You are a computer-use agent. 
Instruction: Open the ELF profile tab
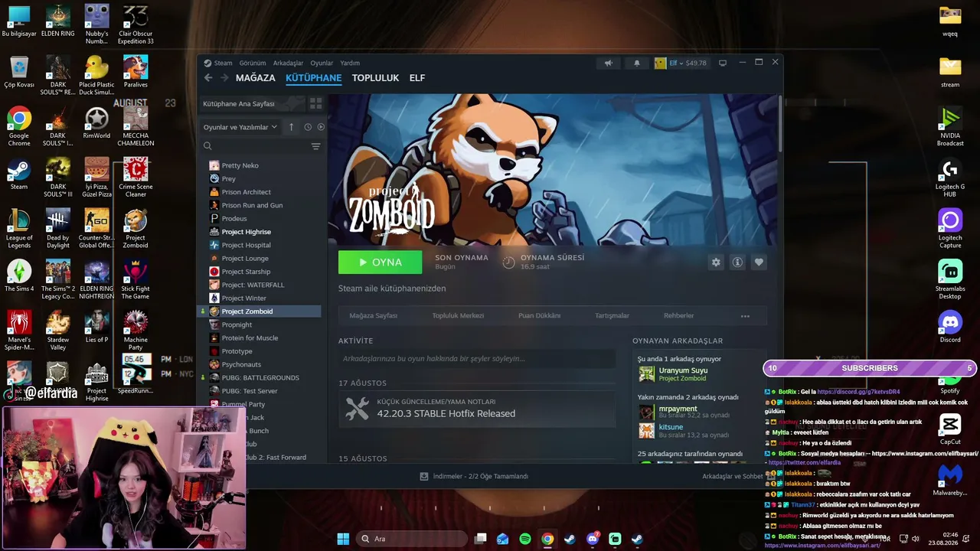tap(416, 78)
